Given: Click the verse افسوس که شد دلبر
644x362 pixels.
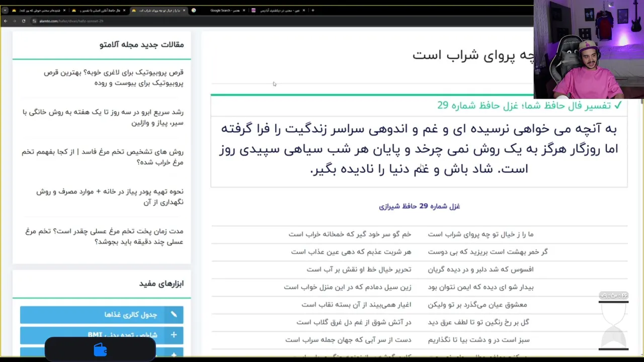Looking at the screenshot, I should tap(480, 269).
